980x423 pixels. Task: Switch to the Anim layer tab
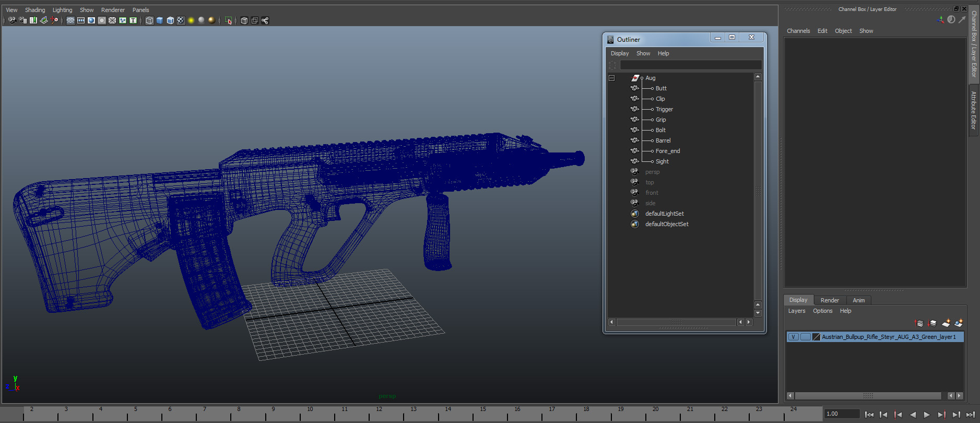(x=858, y=300)
